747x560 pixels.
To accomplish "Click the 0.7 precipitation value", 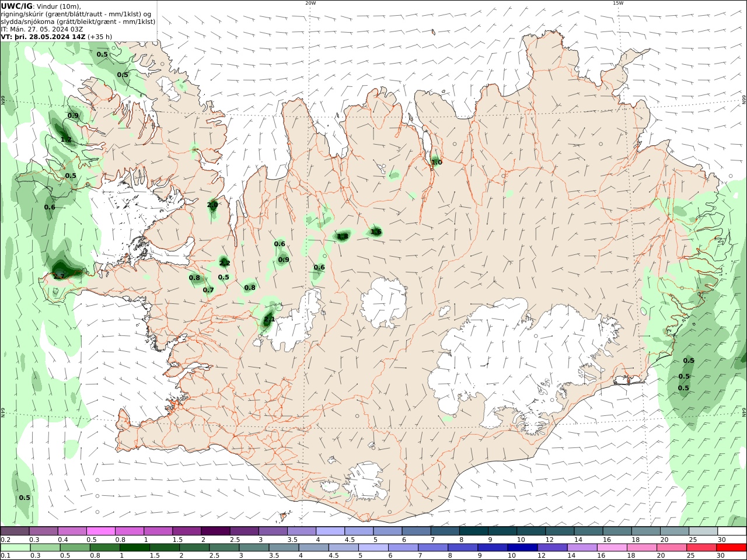I will [208, 290].
